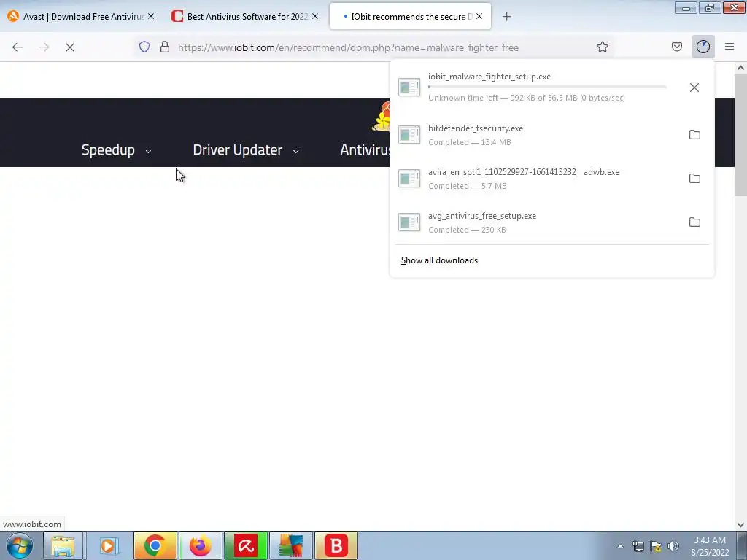The image size is (747, 560).
Task: Open Bitdefender from the taskbar
Action: [336, 545]
